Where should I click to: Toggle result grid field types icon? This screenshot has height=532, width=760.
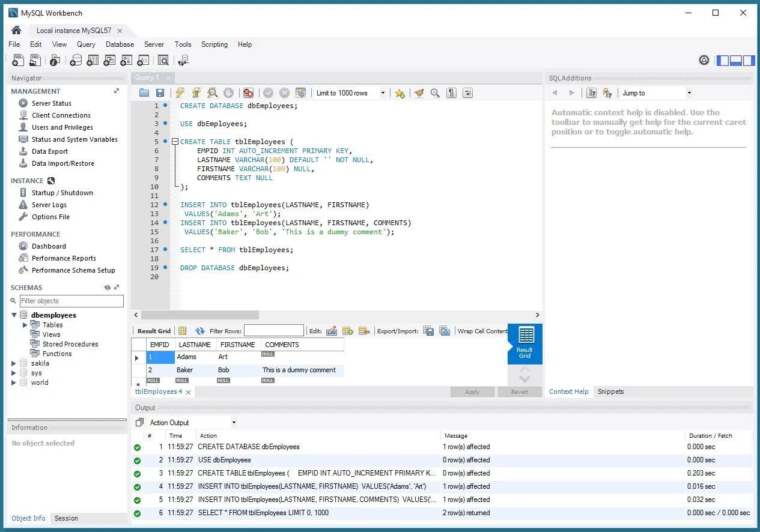[x=182, y=331]
